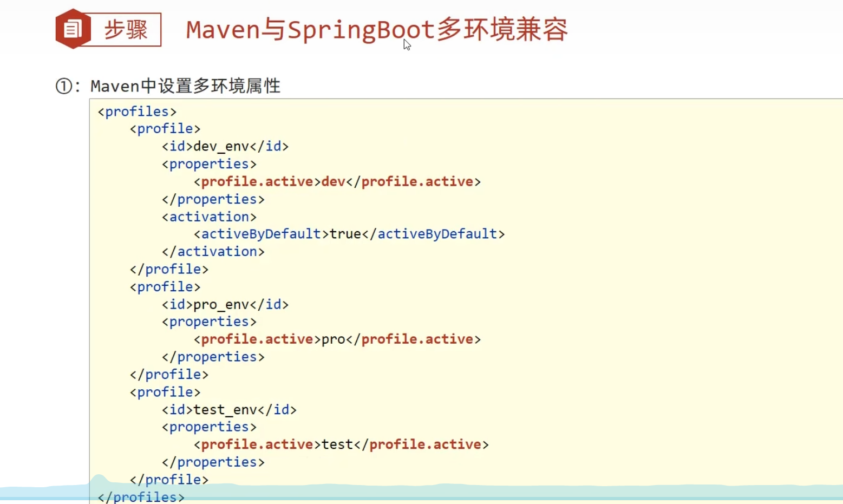
Task: Select the line <id>dev_env</id>
Action: coord(225,146)
